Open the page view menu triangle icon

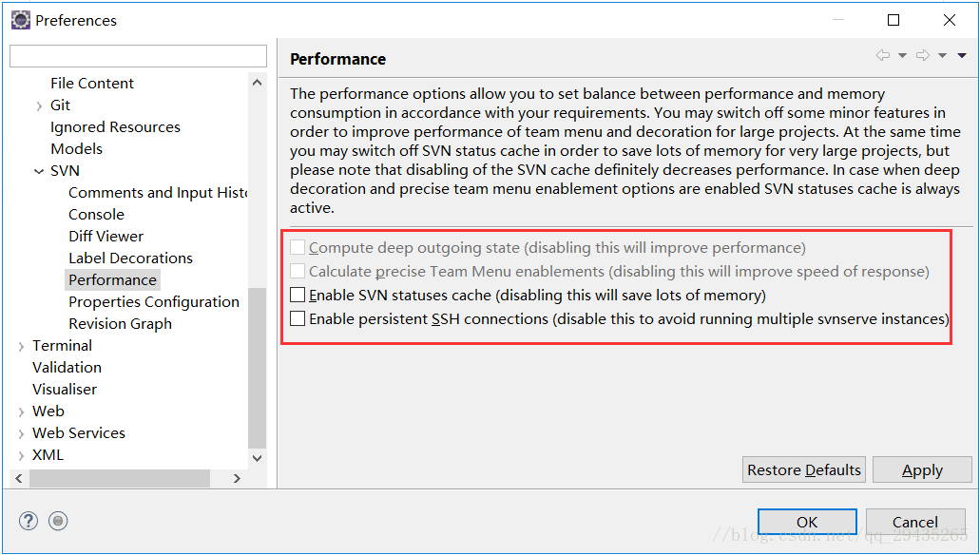click(962, 56)
